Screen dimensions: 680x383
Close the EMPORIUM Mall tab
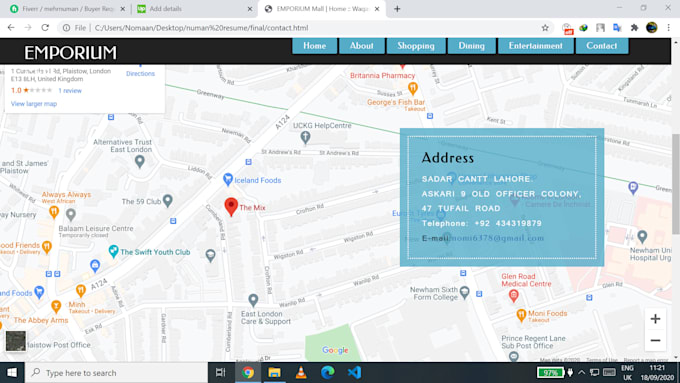377,9
